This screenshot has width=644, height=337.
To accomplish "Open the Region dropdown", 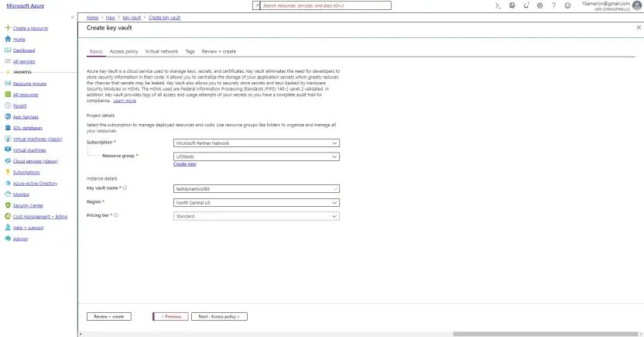I will click(256, 203).
